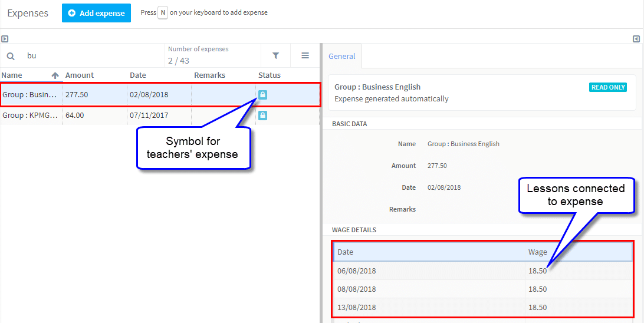
Task: Click the Wage column header in wage details
Action: 538,252
